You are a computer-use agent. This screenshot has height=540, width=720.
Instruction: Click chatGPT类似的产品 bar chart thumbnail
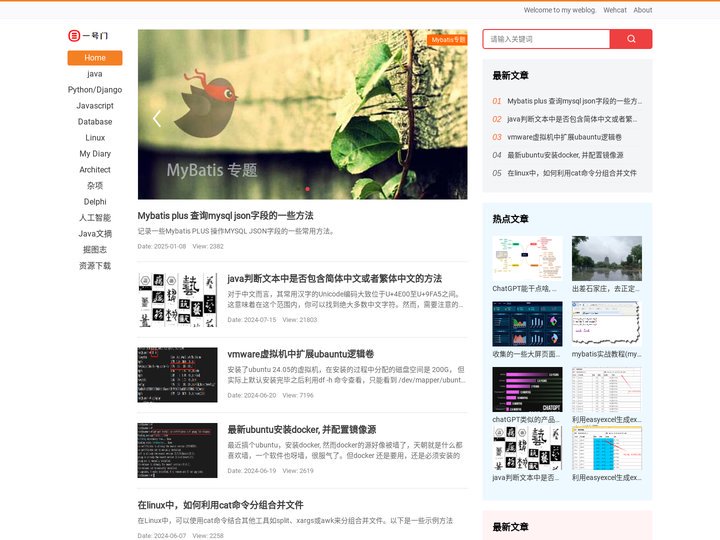(527, 389)
